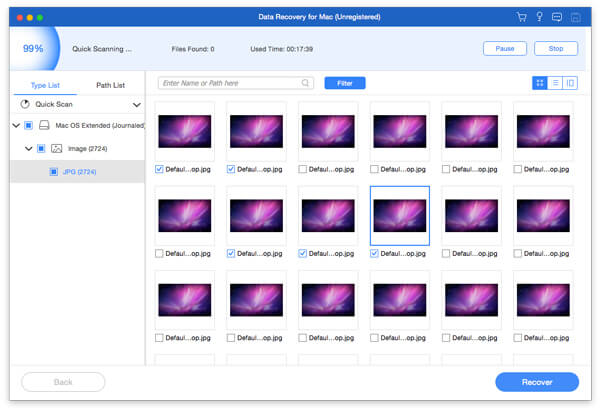Click the Recover button

click(x=537, y=382)
